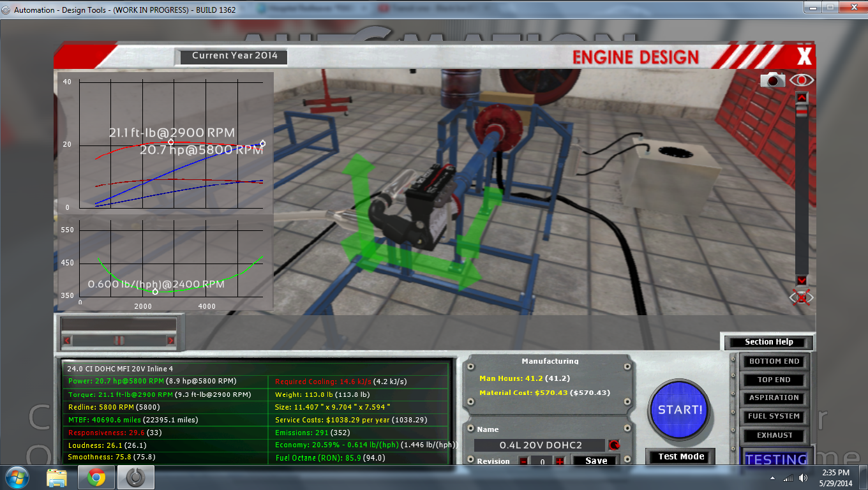
Task: Switch to the TOP END tab
Action: tap(774, 380)
